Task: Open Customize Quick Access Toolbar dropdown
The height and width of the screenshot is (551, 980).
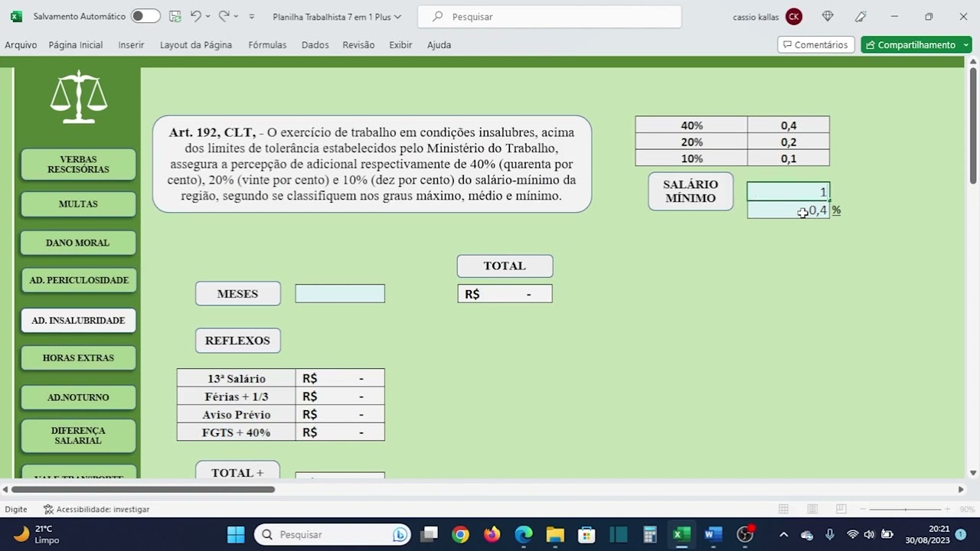Action: (x=251, y=16)
